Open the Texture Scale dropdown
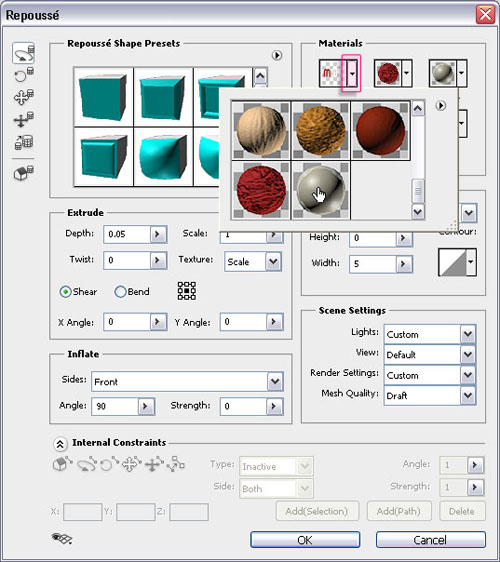Screen dimensions: 500x562 pos(273,261)
